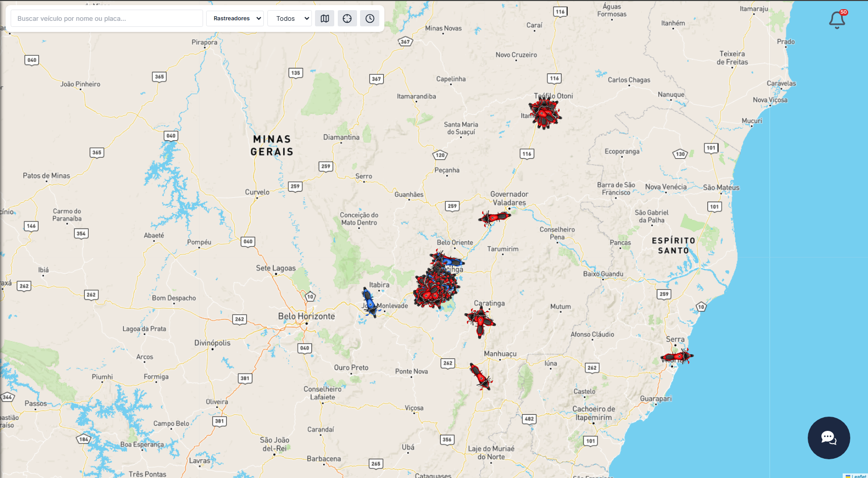Expand the Todos filter dropdown
The height and width of the screenshot is (478, 868).
tap(290, 18)
